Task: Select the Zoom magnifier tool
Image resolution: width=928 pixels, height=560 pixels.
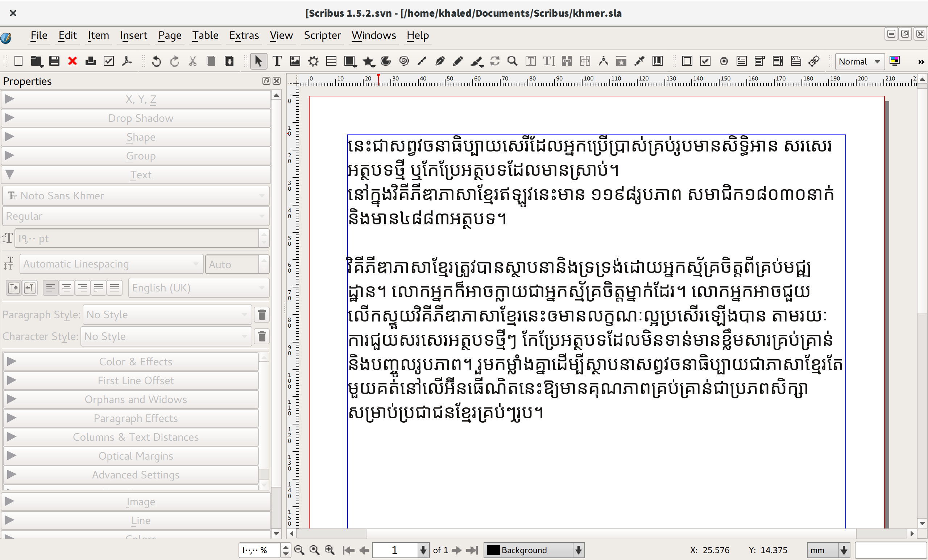Action: [x=512, y=61]
